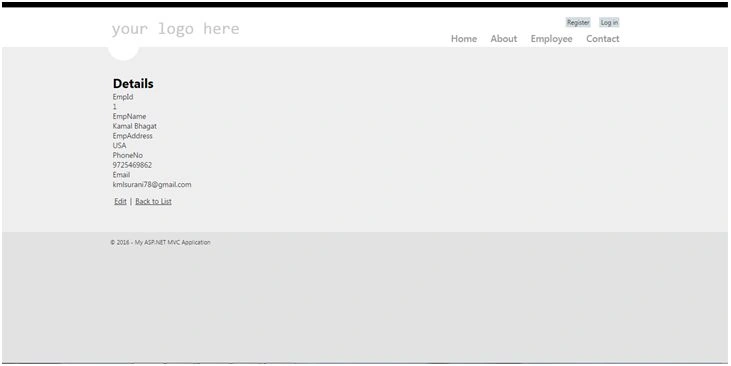Screen dimensions: 731x366
Task: Click the EmpAddress label
Action: tap(132, 136)
